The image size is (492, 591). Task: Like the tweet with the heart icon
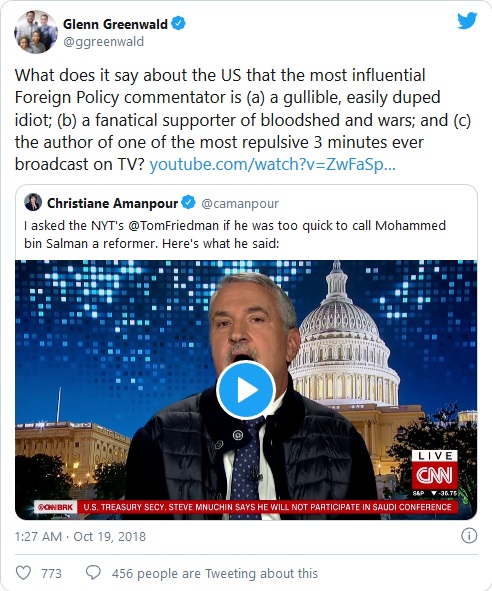tap(23, 573)
